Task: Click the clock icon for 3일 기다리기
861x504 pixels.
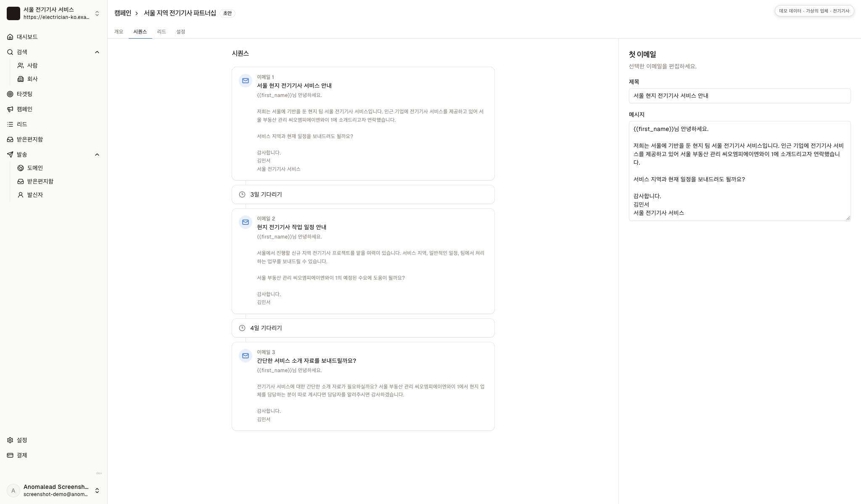Action: [242, 194]
